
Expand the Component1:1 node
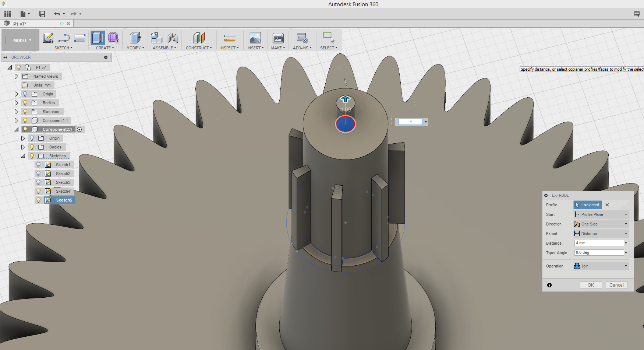click(x=16, y=120)
